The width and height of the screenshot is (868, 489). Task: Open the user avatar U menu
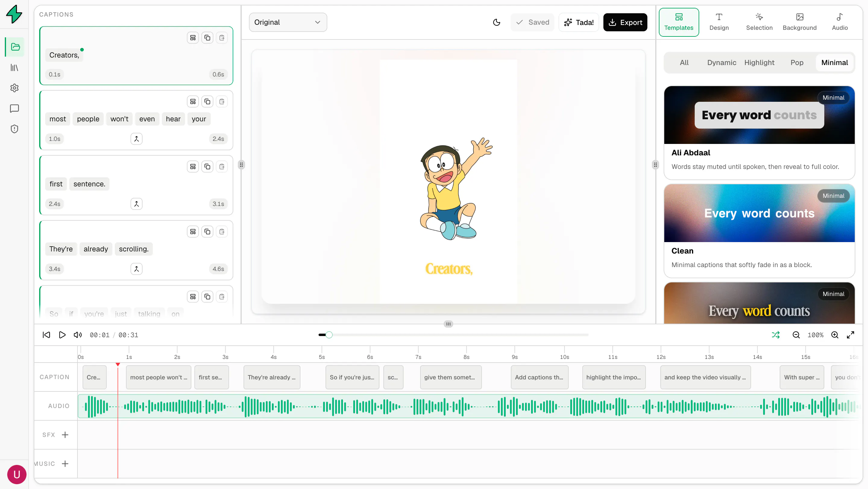(x=17, y=474)
